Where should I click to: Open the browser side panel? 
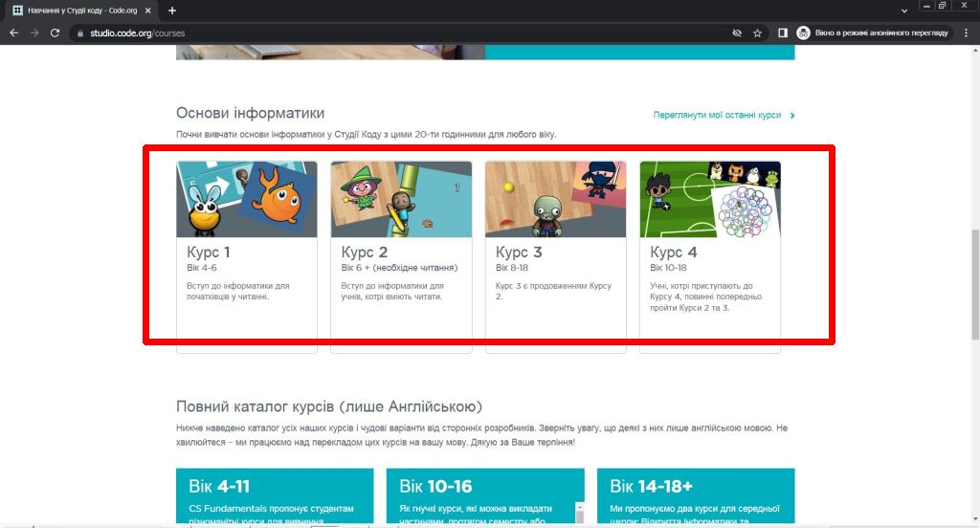783,33
